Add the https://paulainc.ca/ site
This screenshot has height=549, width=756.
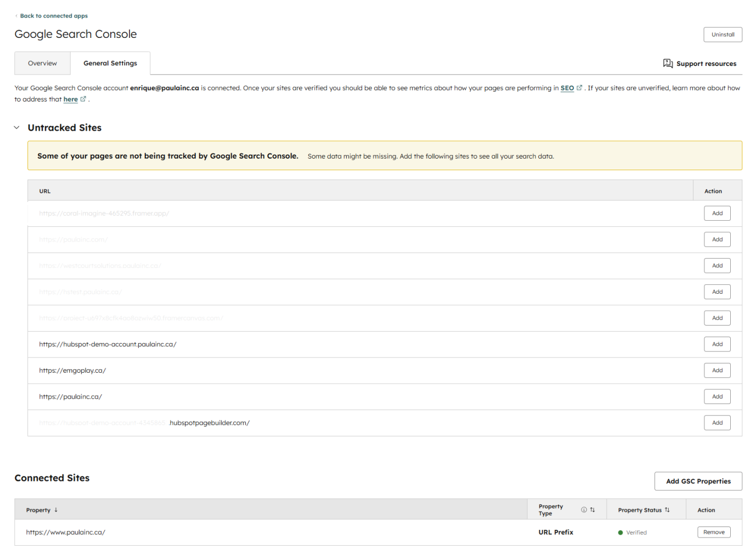coord(717,396)
